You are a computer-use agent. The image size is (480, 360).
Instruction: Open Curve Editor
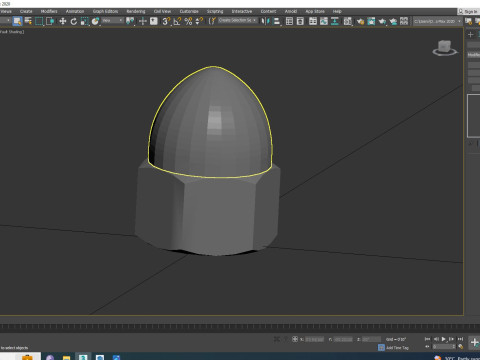324,21
